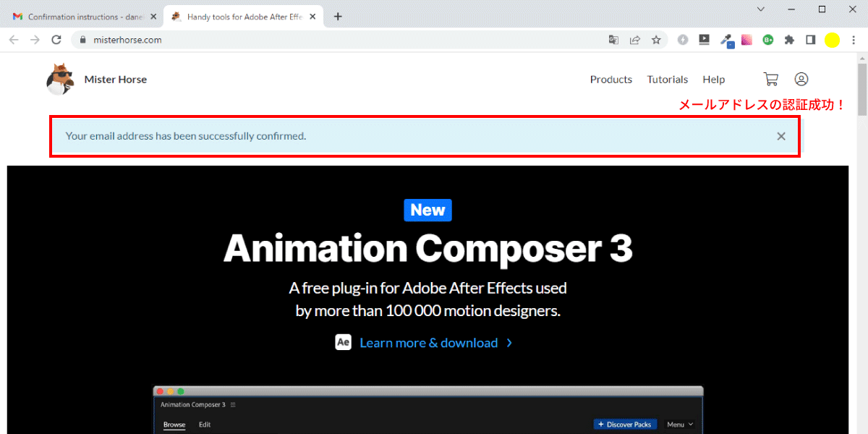Click the Menu dropdown in plugin preview
The width and height of the screenshot is (868, 434).
tap(680, 425)
